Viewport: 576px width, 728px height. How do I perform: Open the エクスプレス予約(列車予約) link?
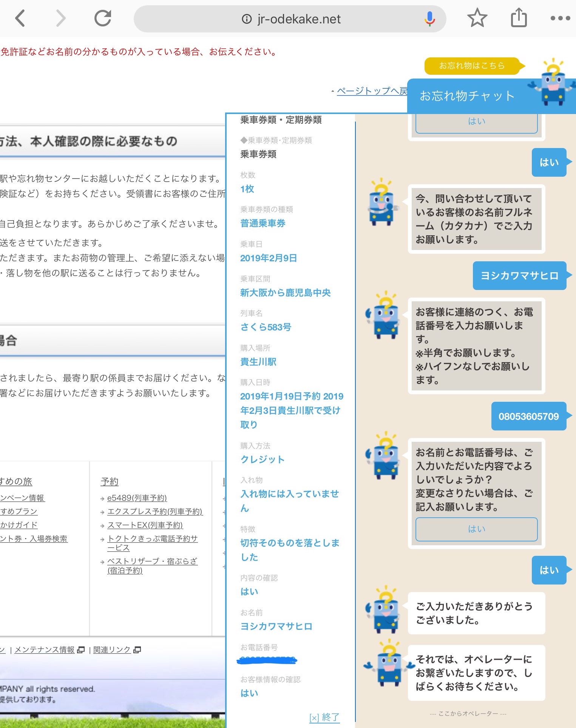[155, 512]
